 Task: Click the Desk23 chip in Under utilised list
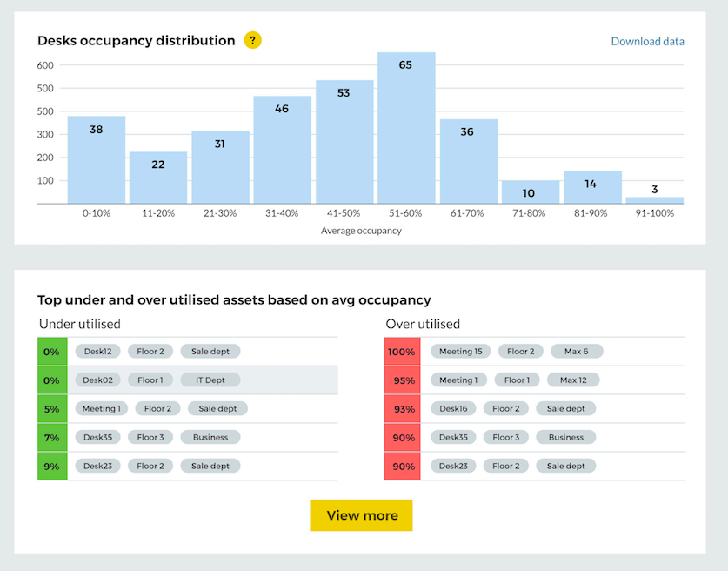97,466
